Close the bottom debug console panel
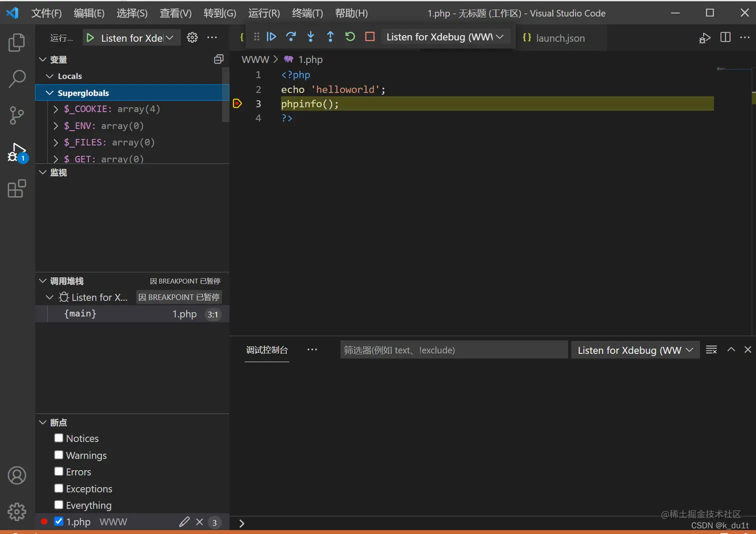This screenshot has height=534, width=756. [747, 350]
